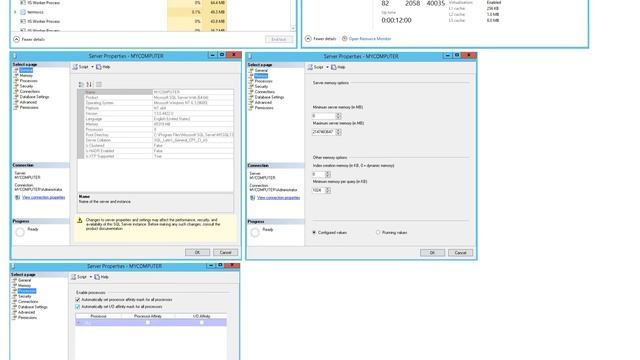The width and height of the screenshot is (640, 360).
Task: Open Script dropdown arrow in General-page window
Action: pyautogui.click(x=92, y=67)
